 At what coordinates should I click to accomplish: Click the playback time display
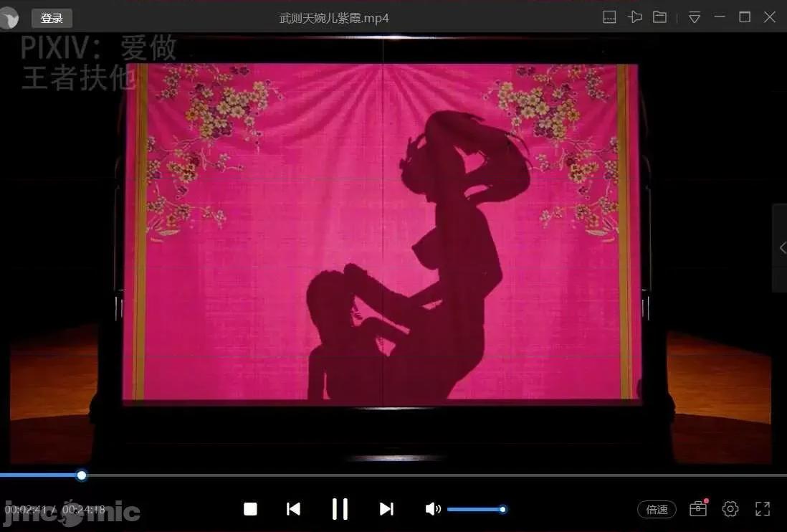(x=55, y=510)
